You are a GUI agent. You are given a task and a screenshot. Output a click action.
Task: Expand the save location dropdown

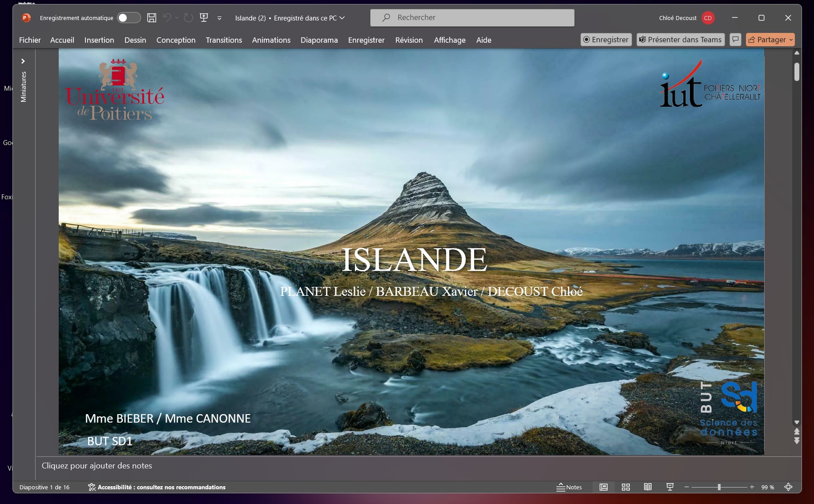coord(342,18)
